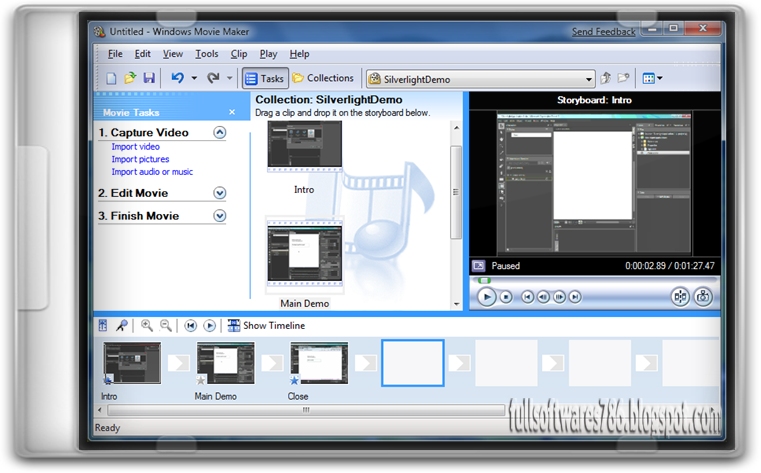Expand the Finish Movie section
This screenshot has height=473, width=761.
(220, 216)
